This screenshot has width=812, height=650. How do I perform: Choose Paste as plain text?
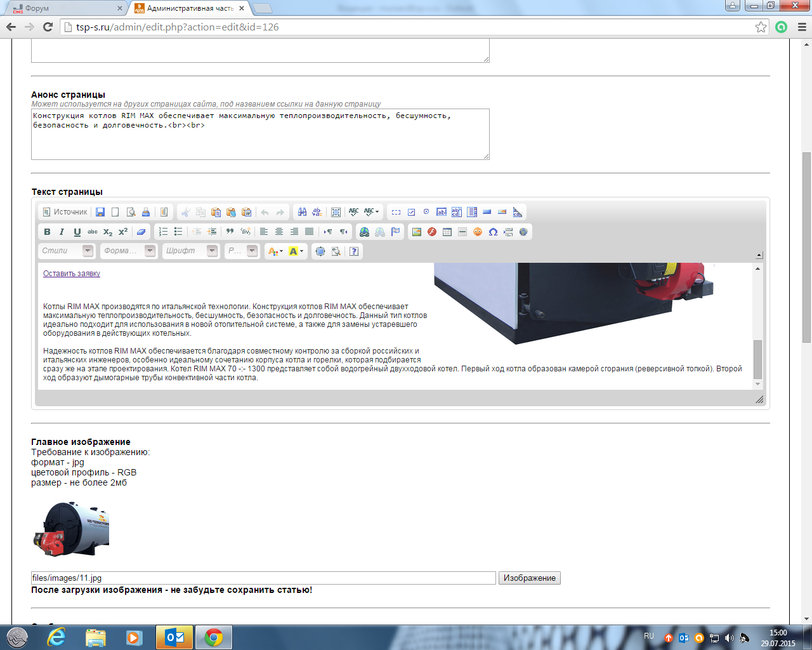click(x=231, y=212)
